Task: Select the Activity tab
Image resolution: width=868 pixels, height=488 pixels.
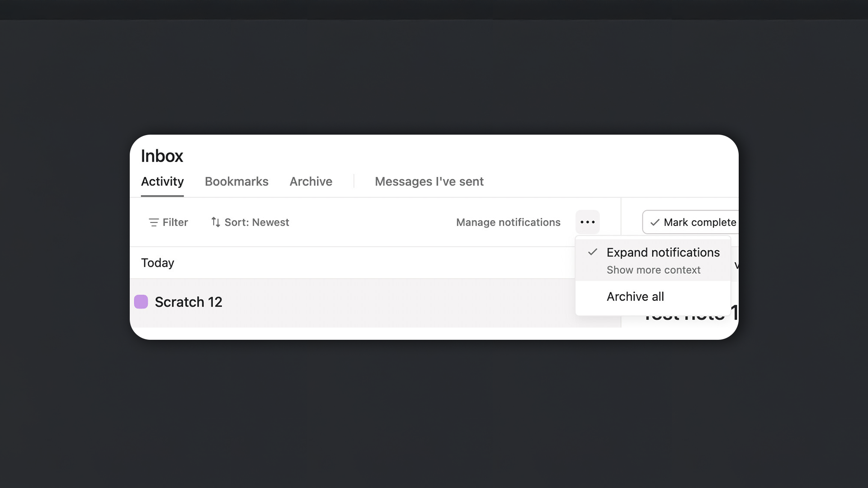Action: (x=162, y=182)
